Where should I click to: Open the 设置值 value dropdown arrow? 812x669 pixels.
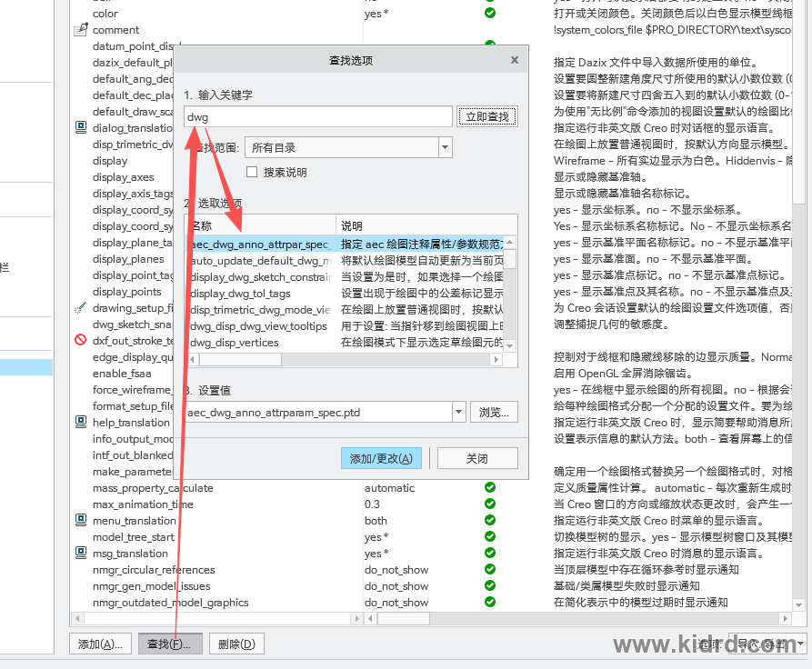tap(459, 412)
